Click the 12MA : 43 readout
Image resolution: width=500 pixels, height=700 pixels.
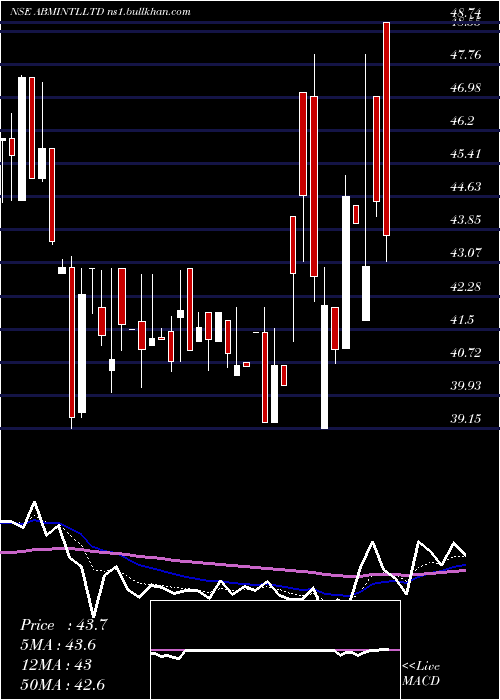[56, 665]
